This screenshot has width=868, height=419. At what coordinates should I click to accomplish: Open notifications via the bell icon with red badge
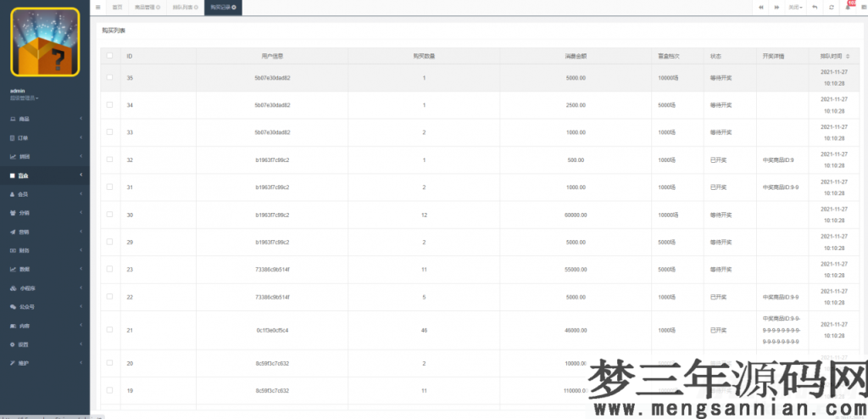coord(848,7)
